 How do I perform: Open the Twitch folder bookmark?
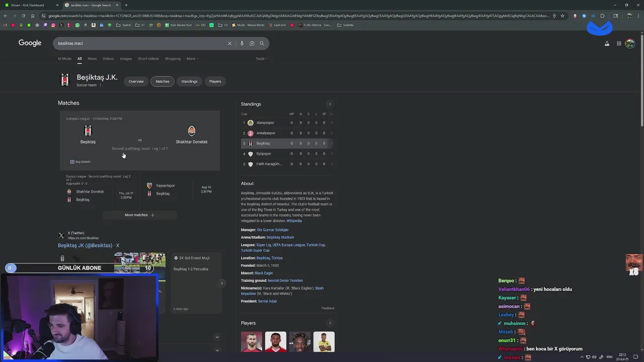pos(123,25)
